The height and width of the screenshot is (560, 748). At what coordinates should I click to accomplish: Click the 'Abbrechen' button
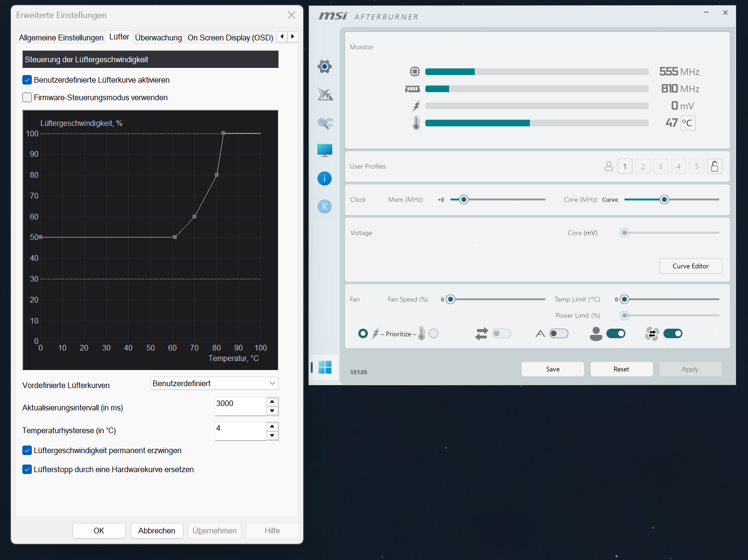coord(157,531)
